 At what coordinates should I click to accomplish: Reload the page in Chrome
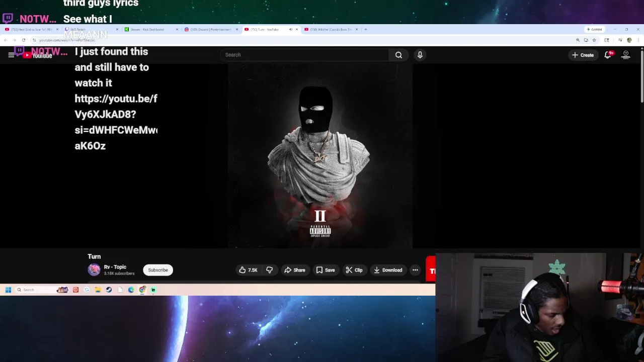click(23, 40)
